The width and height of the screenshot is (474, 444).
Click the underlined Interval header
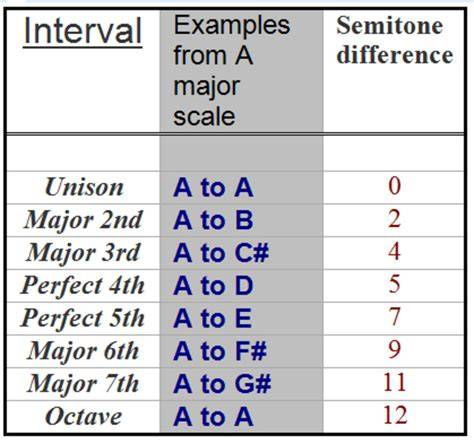83,32
